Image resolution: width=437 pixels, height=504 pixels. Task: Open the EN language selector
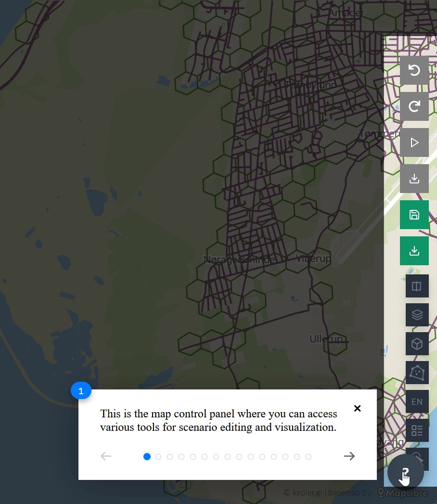click(x=417, y=401)
